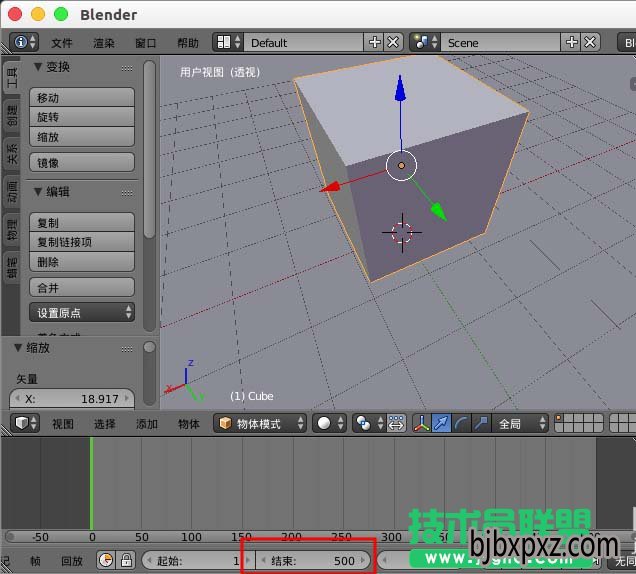Open the screen layout browse icon
The image size is (636, 574).
pos(228,42)
